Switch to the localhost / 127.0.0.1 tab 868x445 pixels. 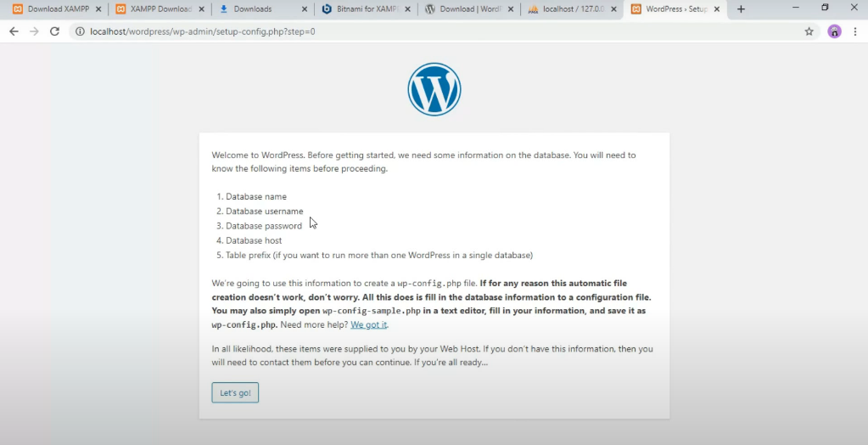tap(572, 8)
